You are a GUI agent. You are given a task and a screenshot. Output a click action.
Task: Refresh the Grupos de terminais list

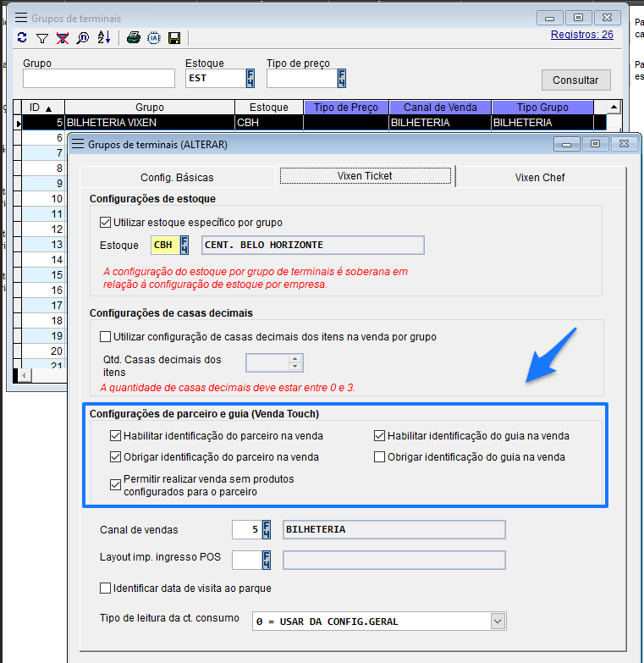[x=22, y=38]
